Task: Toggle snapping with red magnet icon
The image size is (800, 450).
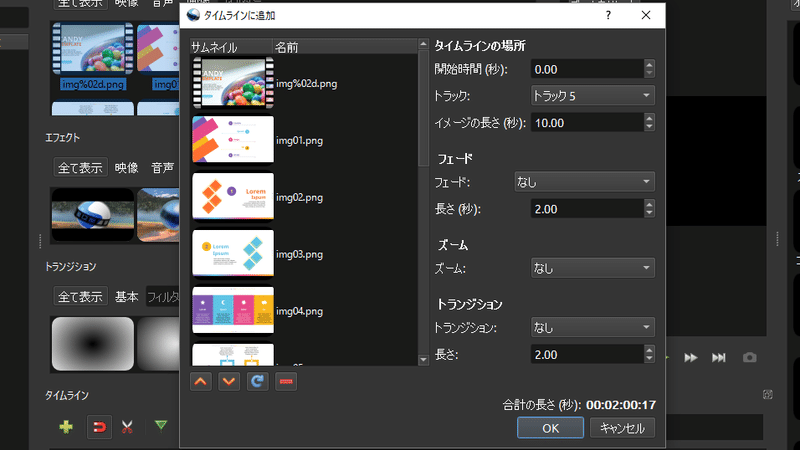Action: coord(99,427)
